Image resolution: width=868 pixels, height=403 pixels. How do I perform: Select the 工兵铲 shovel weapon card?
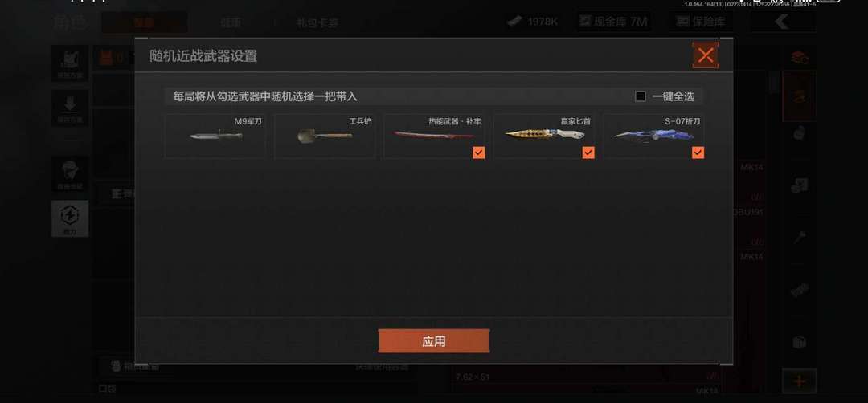point(325,136)
